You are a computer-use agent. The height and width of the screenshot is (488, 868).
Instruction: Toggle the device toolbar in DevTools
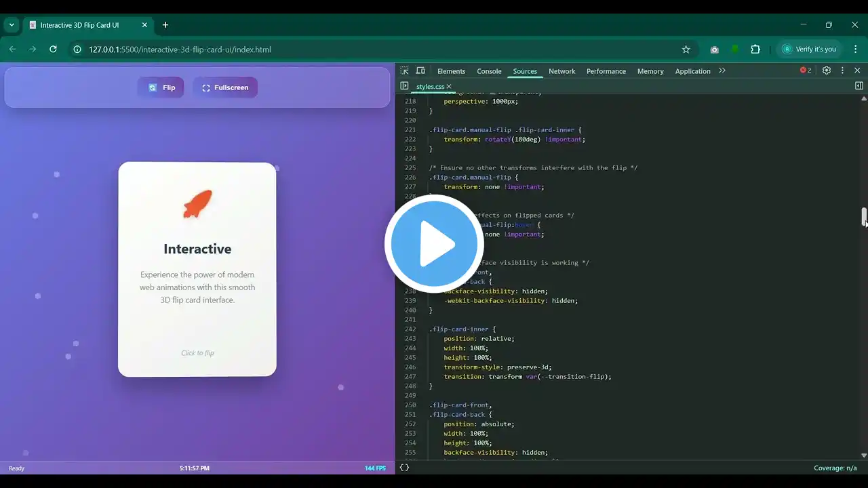coord(420,70)
